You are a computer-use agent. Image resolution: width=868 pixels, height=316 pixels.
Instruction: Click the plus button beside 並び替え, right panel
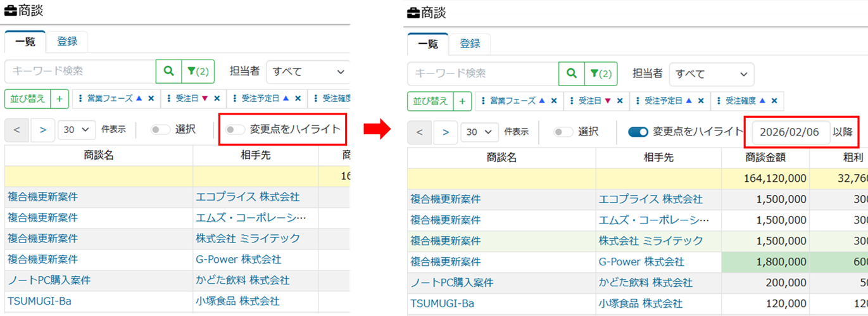point(463,100)
